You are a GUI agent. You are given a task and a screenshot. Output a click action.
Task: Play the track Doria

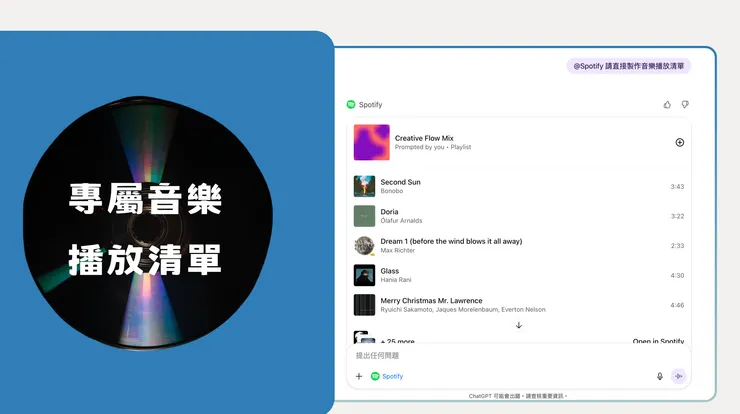(389, 211)
